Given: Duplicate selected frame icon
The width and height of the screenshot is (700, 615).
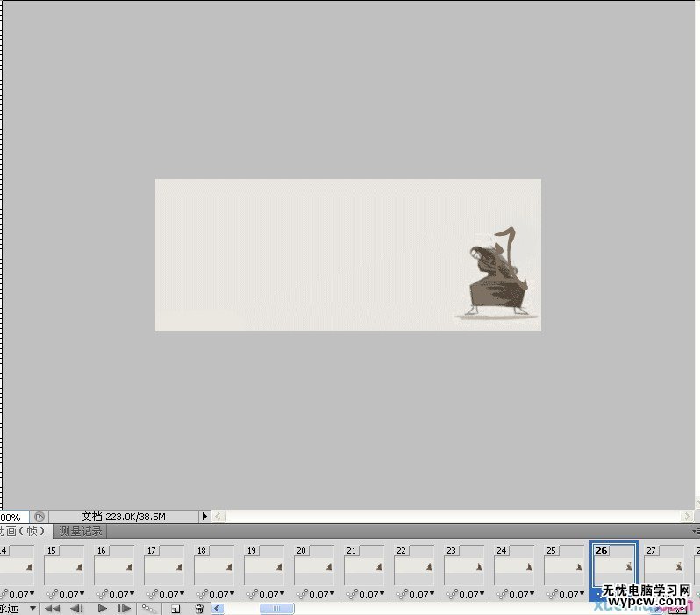Looking at the screenshot, I should point(175,609).
